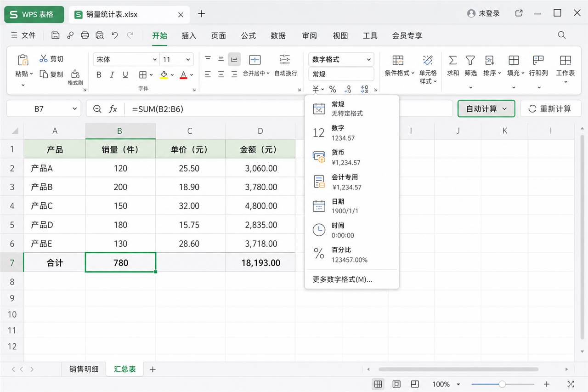Align cell text right
The height and width of the screenshot is (392, 588).
tap(234, 74)
